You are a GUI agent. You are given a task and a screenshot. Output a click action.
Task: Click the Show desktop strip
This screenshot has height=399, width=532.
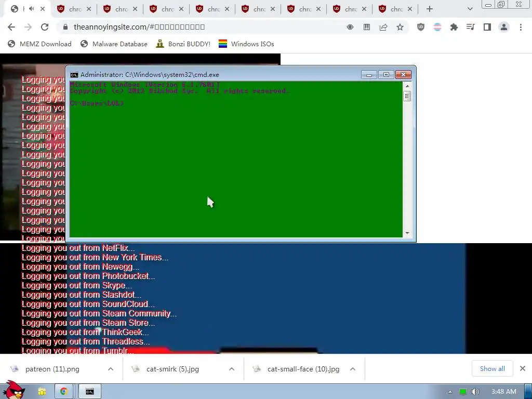(528, 392)
